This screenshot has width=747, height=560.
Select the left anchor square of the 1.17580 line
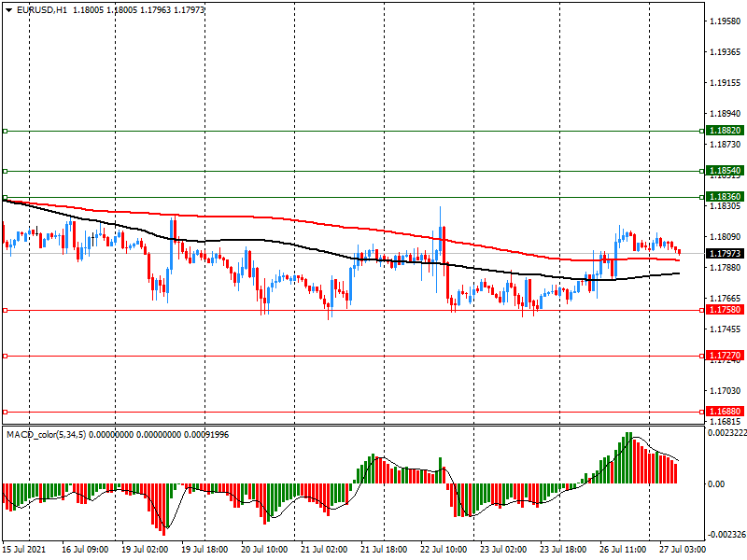pos(6,311)
